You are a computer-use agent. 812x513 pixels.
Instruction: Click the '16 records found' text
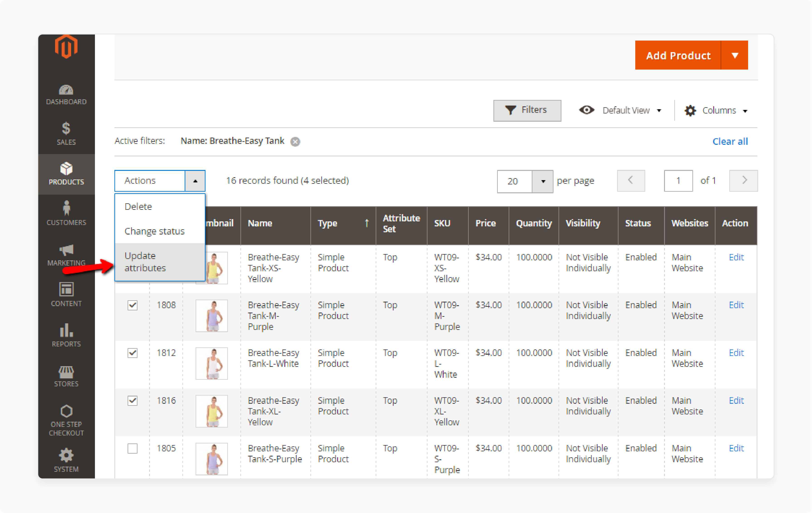point(262,181)
